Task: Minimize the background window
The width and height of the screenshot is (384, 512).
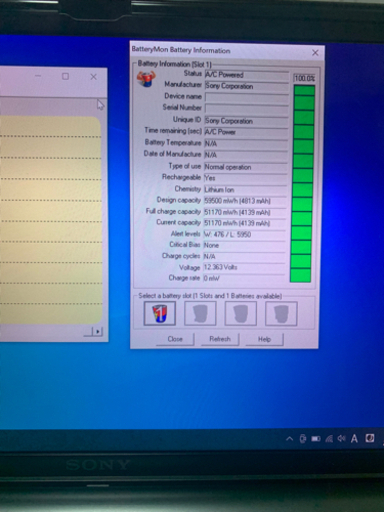Action: click(x=38, y=76)
